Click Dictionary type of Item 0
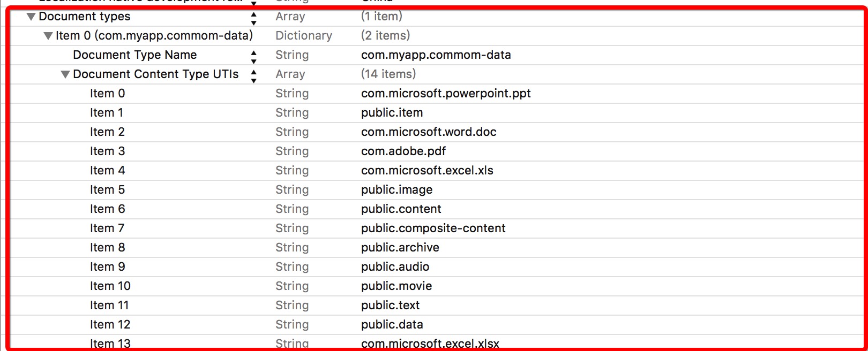 (303, 36)
